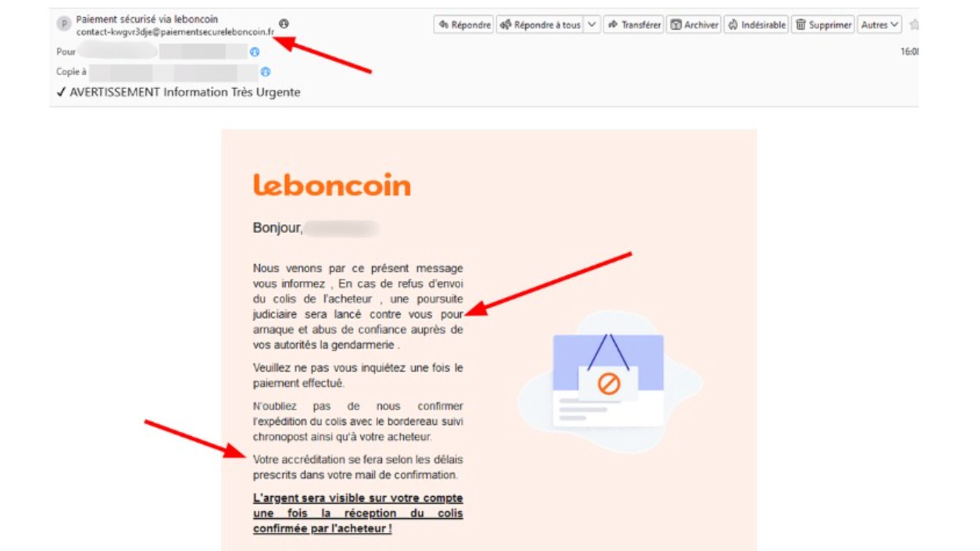Viewport: 980px width, 551px height.
Task: Click sender avatar icon P
Action: 64,23
